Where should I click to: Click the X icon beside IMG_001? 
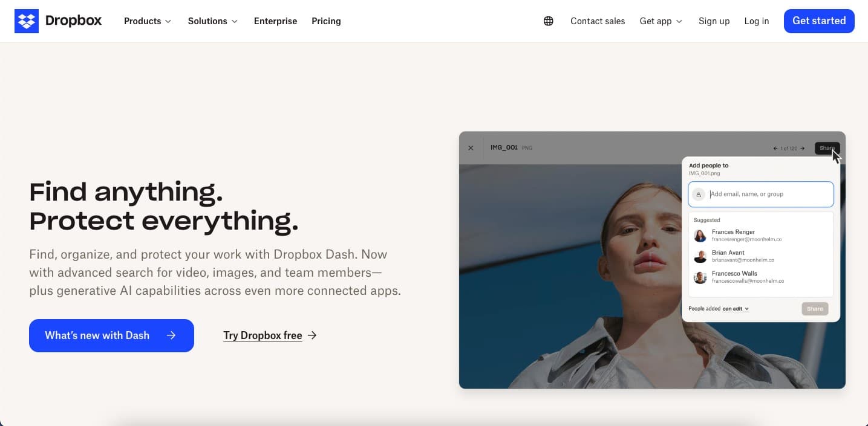(x=471, y=148)
